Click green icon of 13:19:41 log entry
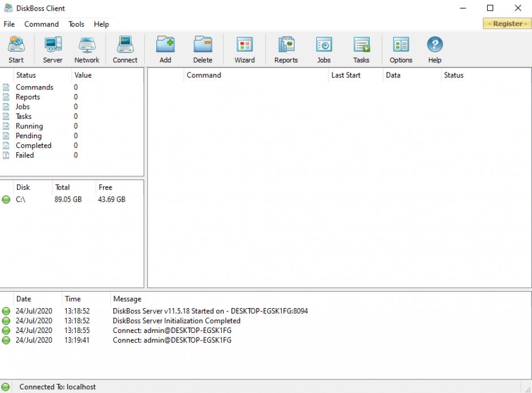Image resolution: width=532 pixels, height=393 pixels. coord(6,340)
